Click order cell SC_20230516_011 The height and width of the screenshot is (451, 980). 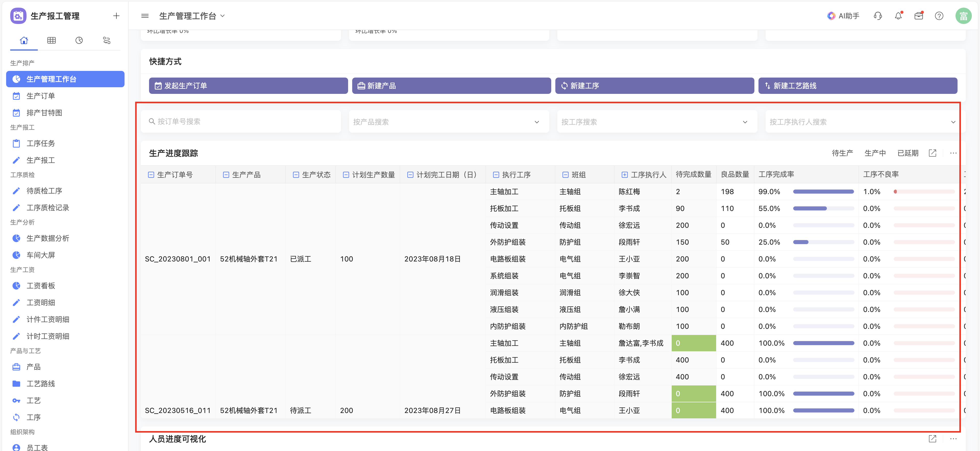pos(178,410)
